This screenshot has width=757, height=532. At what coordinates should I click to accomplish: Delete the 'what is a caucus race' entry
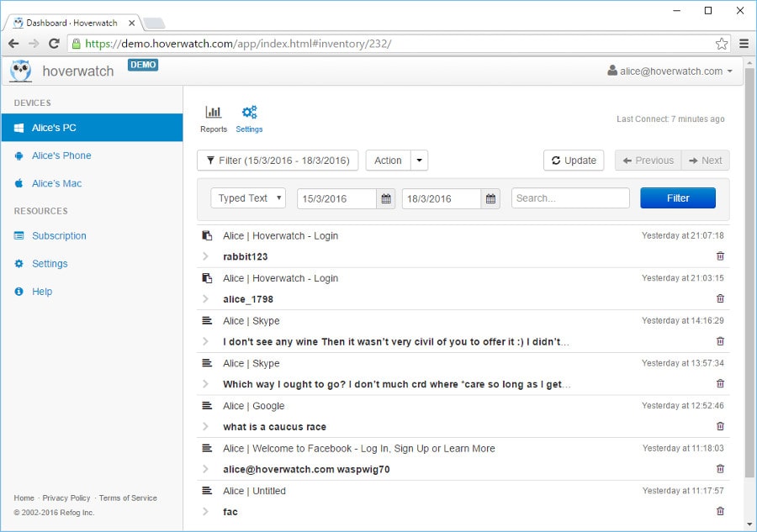pos(720,426)
